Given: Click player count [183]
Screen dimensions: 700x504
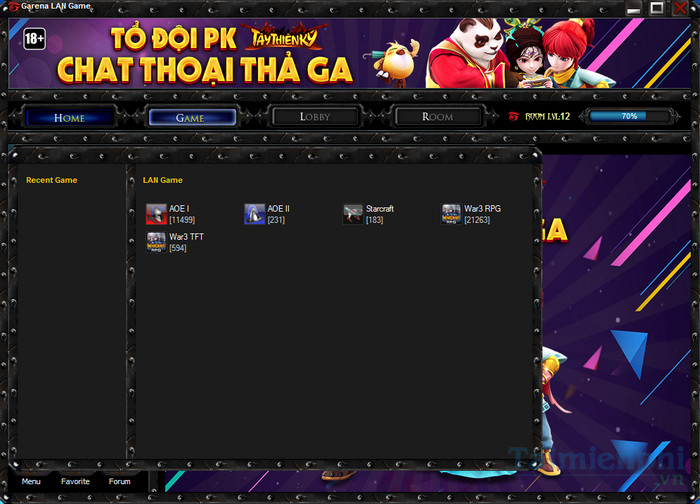Looking at the screenshot, I should click(x=375, y=220).
